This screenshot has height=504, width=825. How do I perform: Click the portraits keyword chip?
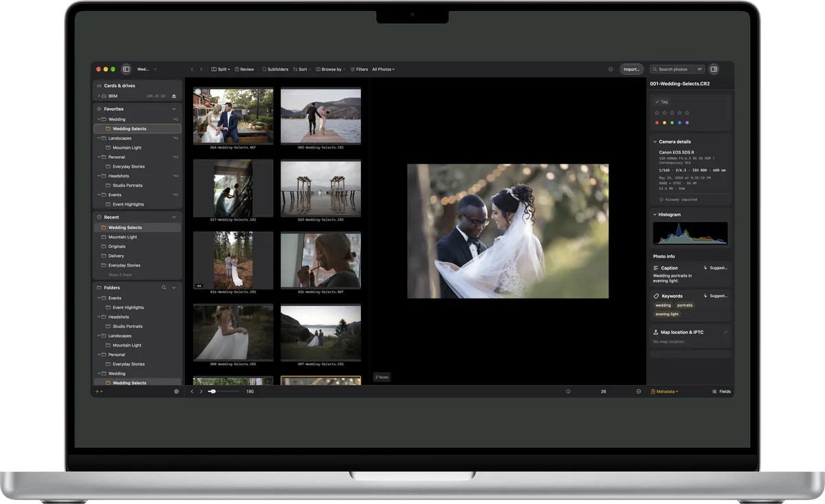(685, 305)
